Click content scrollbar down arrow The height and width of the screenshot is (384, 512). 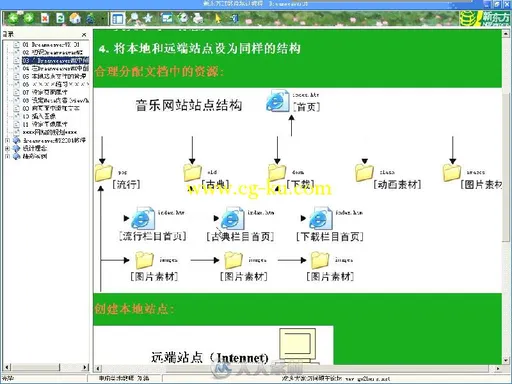(x=506, y=361)
